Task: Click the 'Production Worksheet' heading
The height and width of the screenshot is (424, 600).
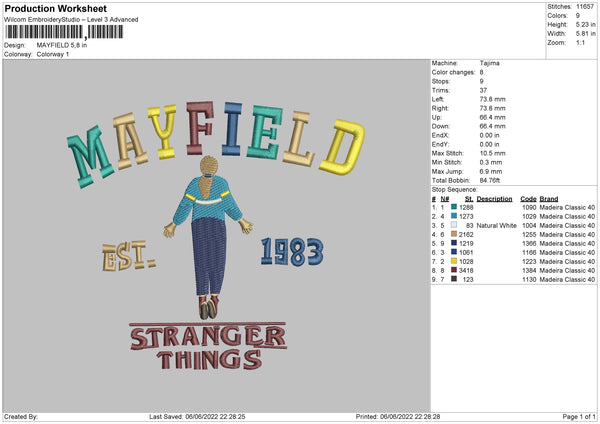Action: pyautogui.click(x=55, y=8)
